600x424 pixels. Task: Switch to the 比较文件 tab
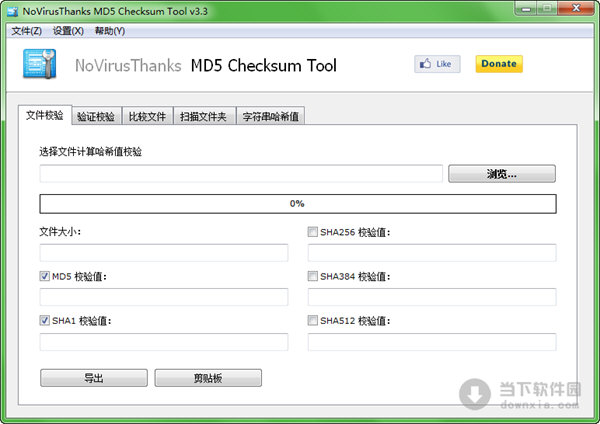[x=147, y=116]
